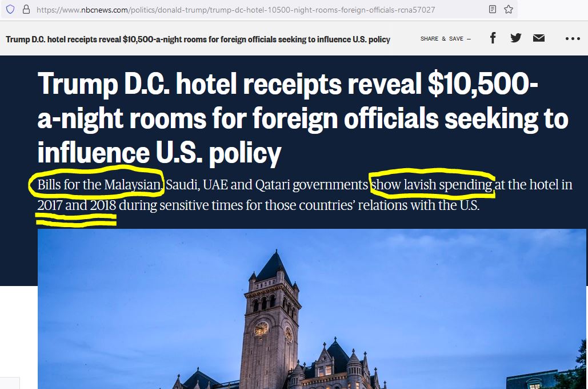
Task: Click the SHARE & SAVE label
Action: 446,39
